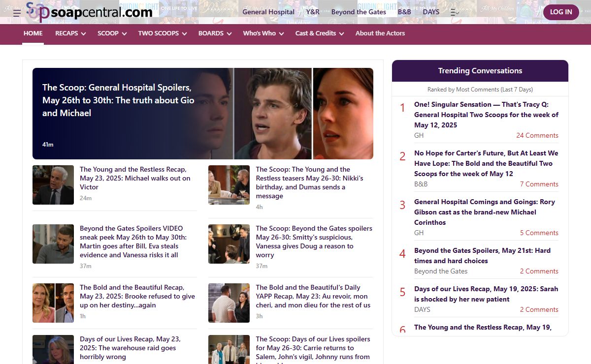Open the 24 Comments link

point(537,135)
